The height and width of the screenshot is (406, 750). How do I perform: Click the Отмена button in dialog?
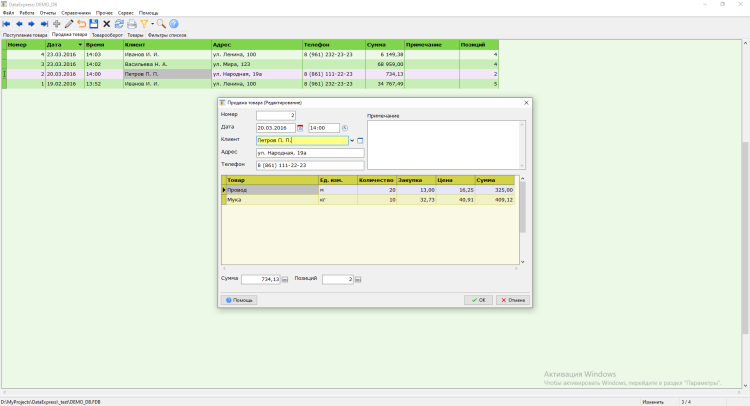click(513, 300)
